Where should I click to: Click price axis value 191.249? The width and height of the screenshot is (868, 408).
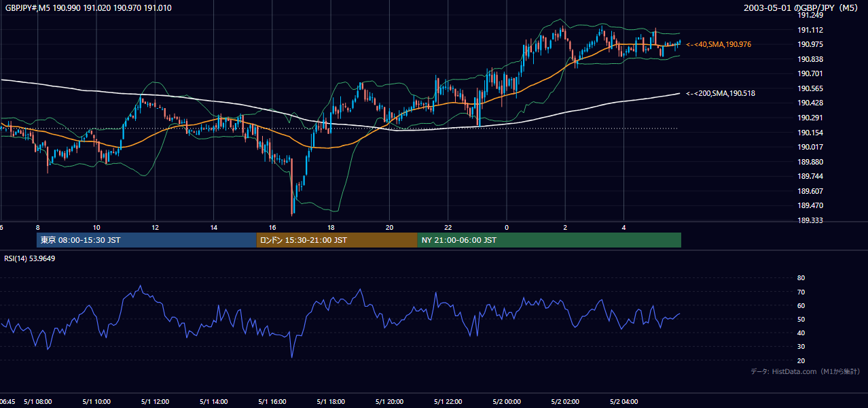click(x=810, y=15)
